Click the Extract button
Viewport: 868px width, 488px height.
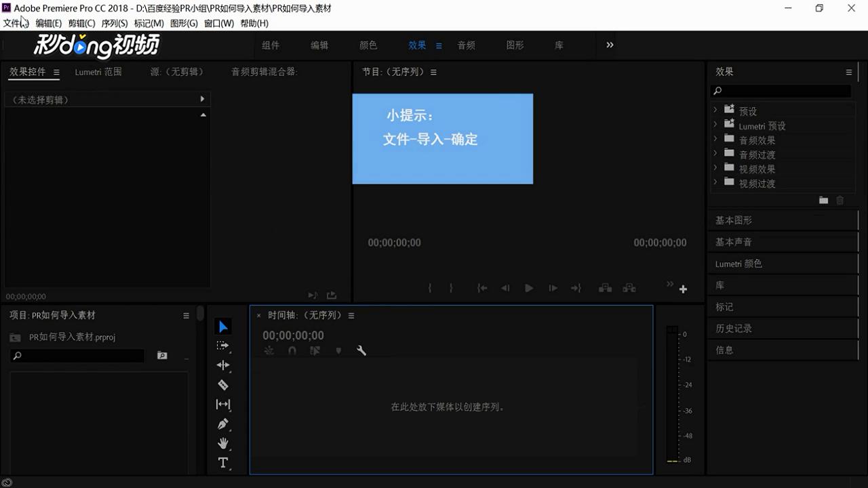629,288
